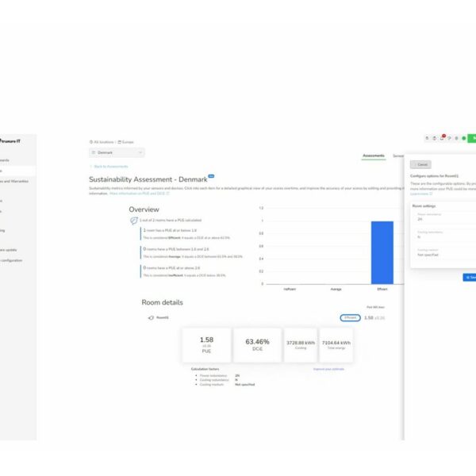Select Warranties item in left sidebar
The height and width of the screenshot is (476, 476).
(14, 181)
